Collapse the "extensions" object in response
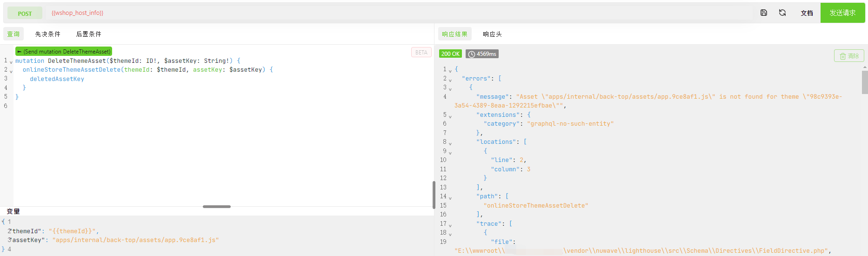Image resolution: width=868 pixels, height=256 pixels. (450, 116)
